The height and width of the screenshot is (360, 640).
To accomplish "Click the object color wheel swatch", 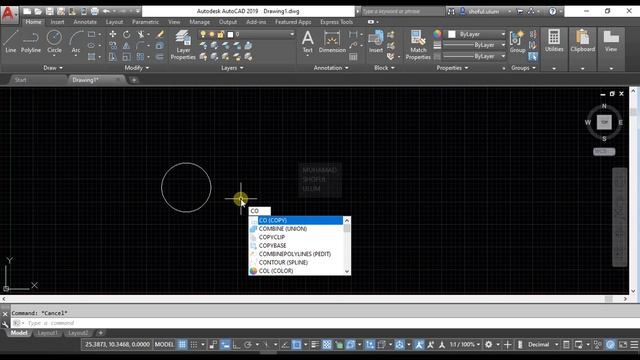I will [x=437, y=34].
